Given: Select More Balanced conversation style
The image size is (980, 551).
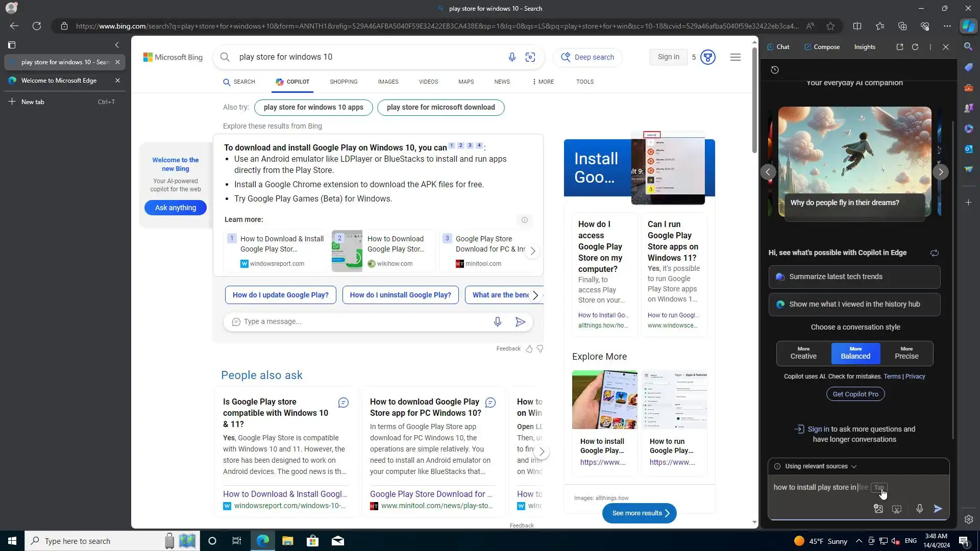Looking at the screenshot, I should click(x=855, y=353).
